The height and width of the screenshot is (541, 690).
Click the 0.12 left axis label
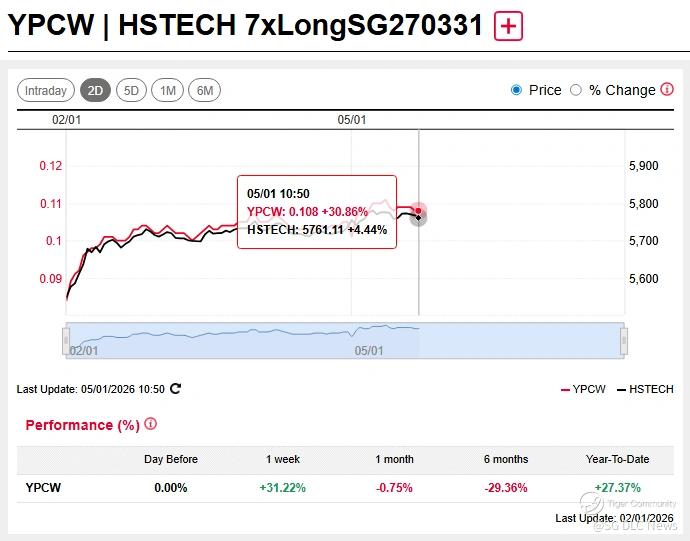(51, 166)
